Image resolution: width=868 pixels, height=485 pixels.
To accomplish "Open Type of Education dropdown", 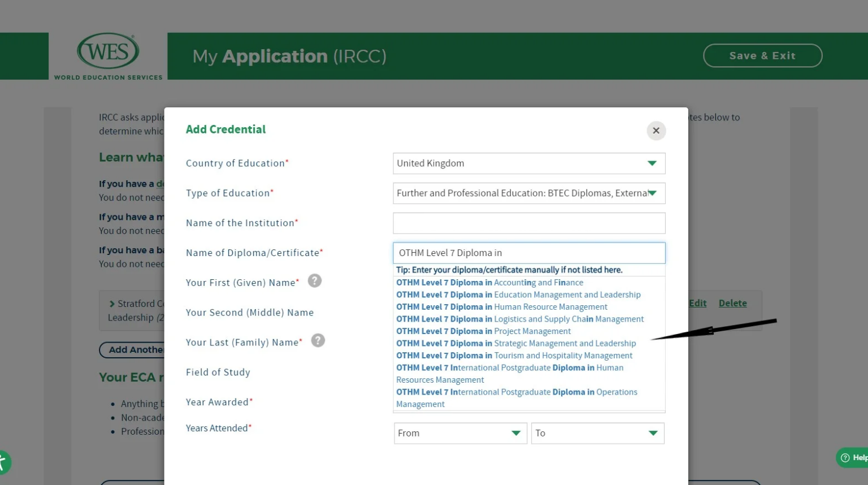I will [x=529, y=193].
